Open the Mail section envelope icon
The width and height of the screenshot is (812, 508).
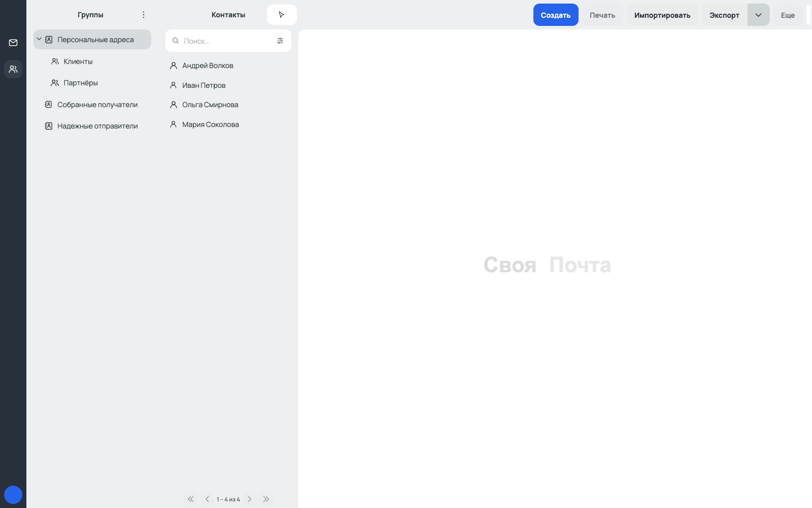tap(13, 43)
